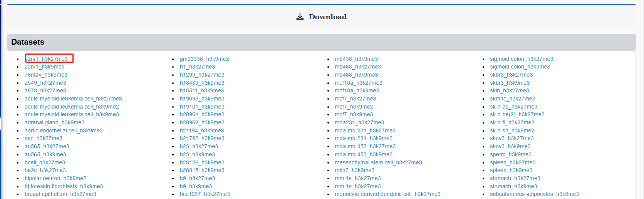Select monocyte derived dendritic cell_h3k27me3
The width and height of the screenshot is (644, 199).
[387, 194]
